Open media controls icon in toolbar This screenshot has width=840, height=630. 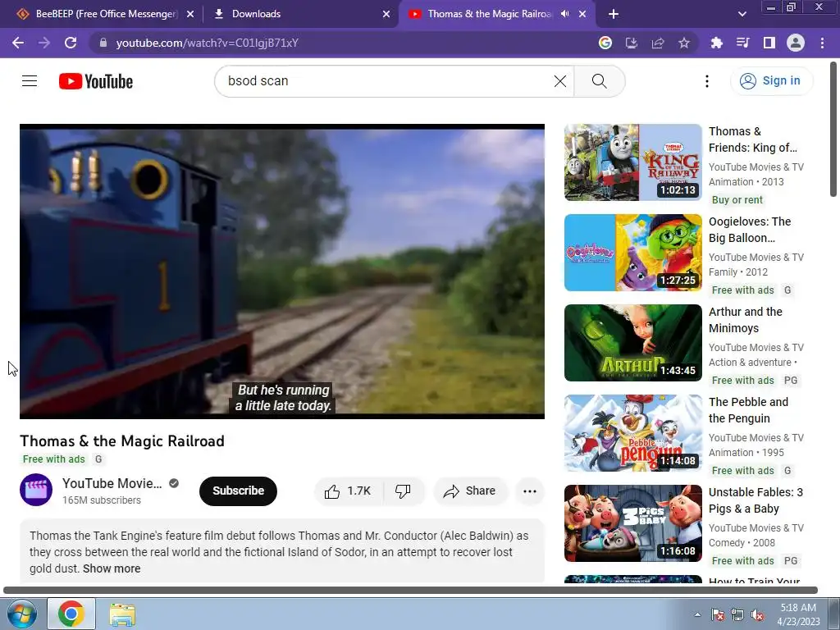(x=742, y=43)
